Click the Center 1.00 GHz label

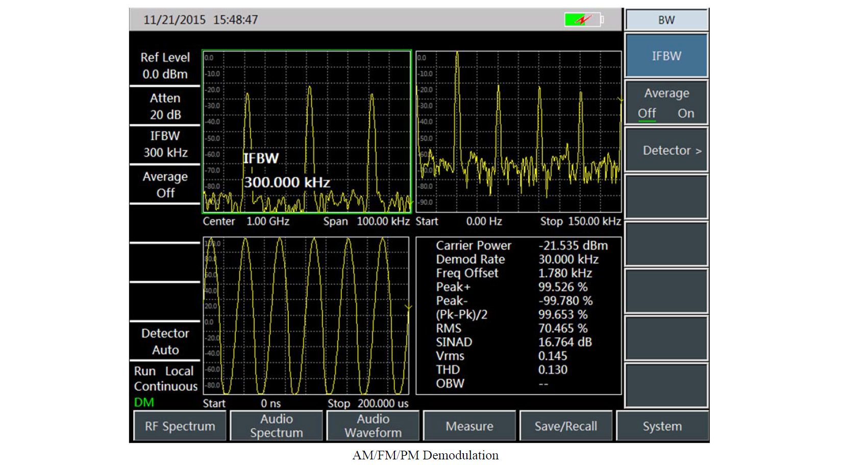point(246,222)
